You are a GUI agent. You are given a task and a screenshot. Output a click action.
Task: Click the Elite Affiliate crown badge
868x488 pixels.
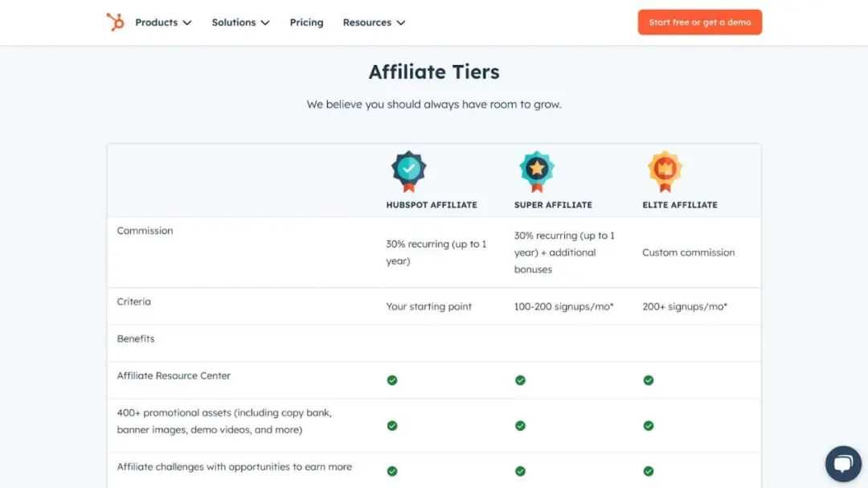(665, 170)
